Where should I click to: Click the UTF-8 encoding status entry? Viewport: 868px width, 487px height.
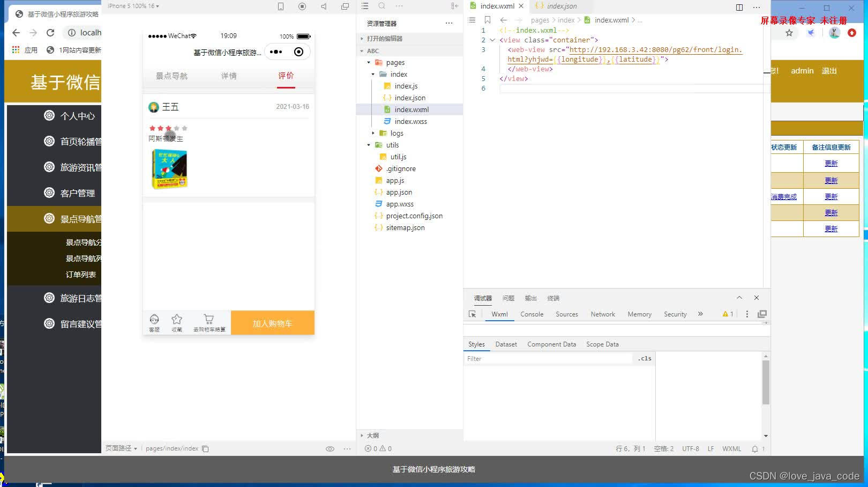coord(690,449)
